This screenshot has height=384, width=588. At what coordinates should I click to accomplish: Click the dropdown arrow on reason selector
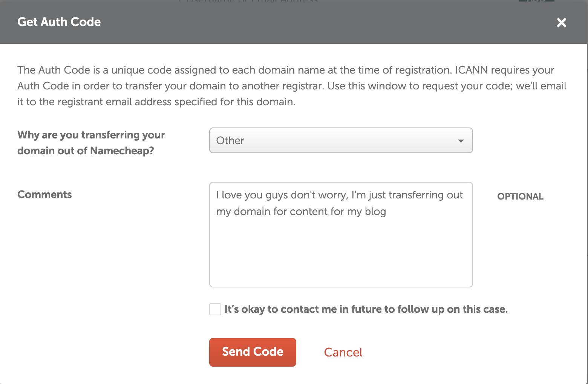[461, 141]
